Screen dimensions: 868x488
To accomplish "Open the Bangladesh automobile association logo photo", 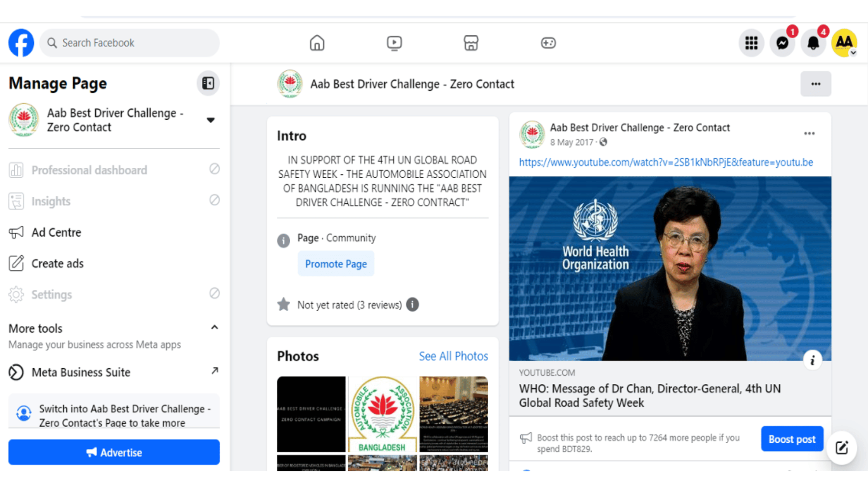I will point(382,414).
